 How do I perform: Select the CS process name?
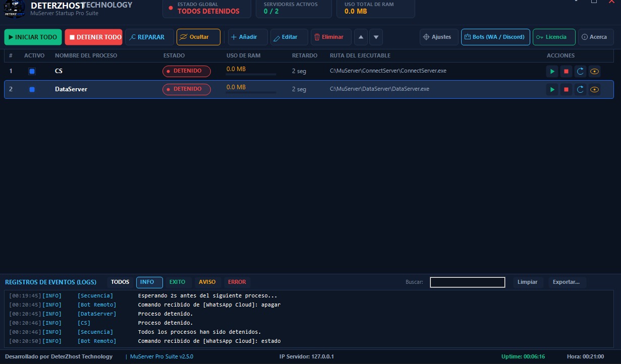tap(59, 71)
